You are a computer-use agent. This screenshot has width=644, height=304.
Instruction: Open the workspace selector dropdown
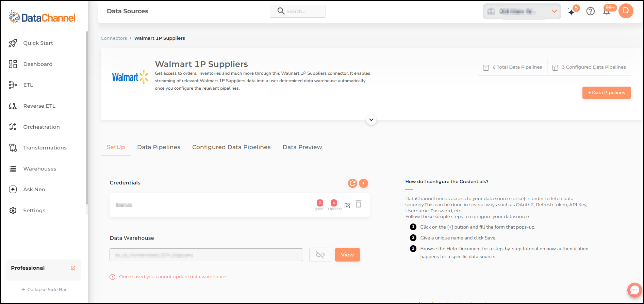point(522,12)
